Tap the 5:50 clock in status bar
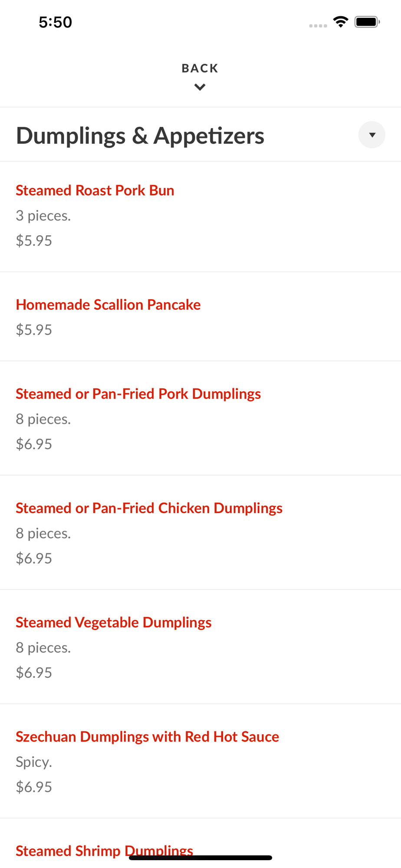 [x=55, y=22]
